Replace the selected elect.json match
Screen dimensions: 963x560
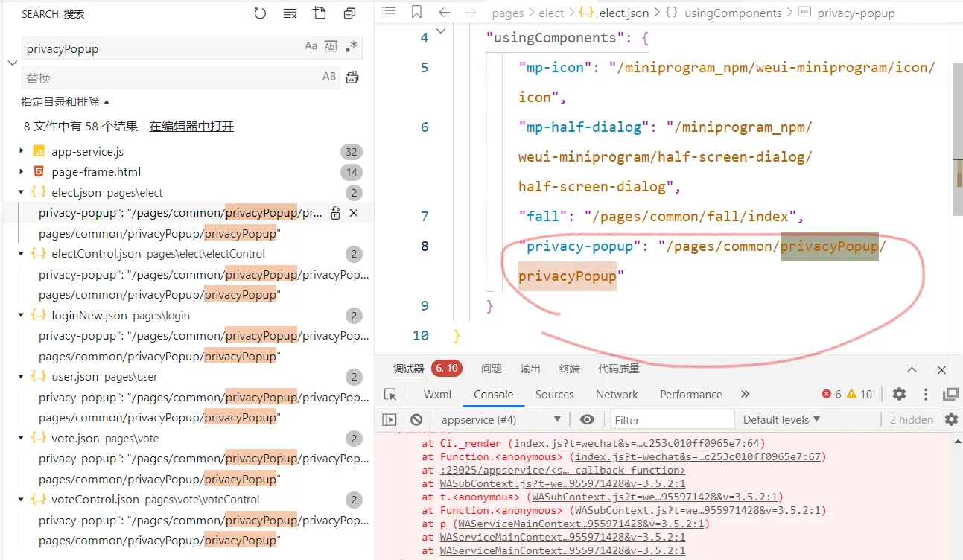(x=336, y=213)
